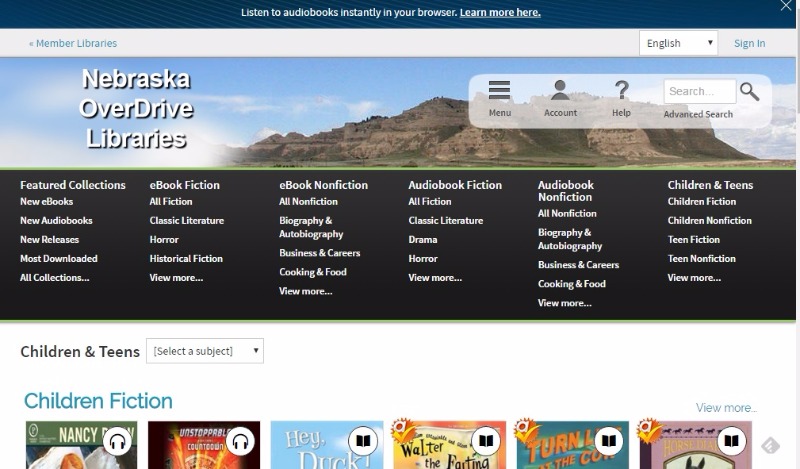Open Children & Teens menu heading
800x469 pixels.
pos(710,185)
